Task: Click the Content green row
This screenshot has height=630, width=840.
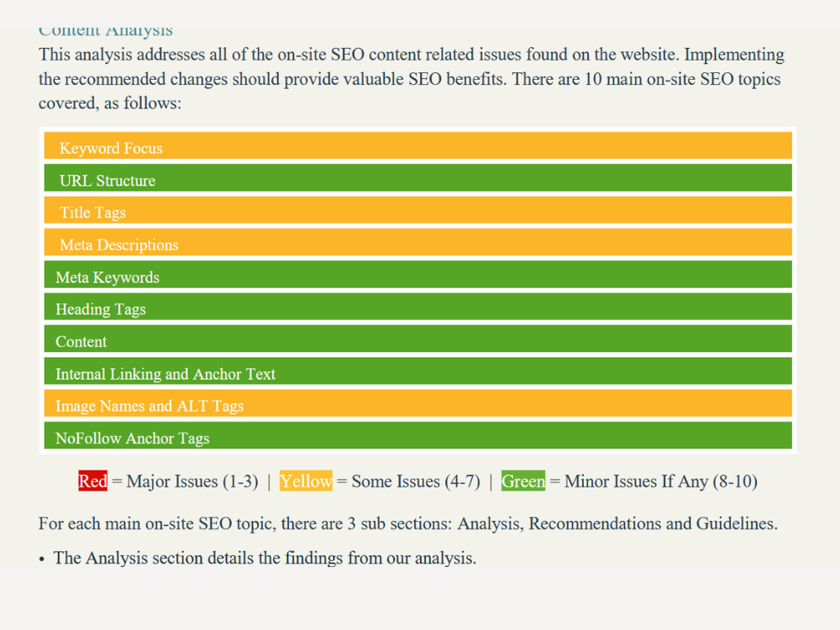Action: click(417, 339)
